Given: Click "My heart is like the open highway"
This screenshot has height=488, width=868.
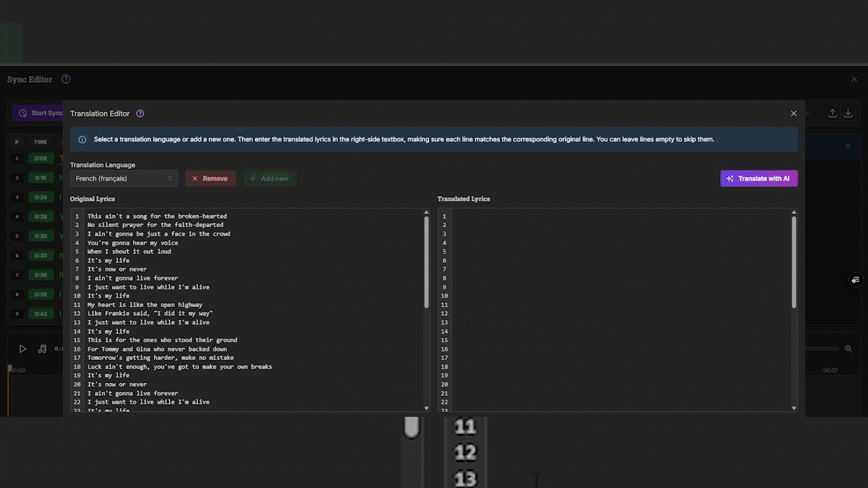Looking at the screenshot, I should [145, 305].
